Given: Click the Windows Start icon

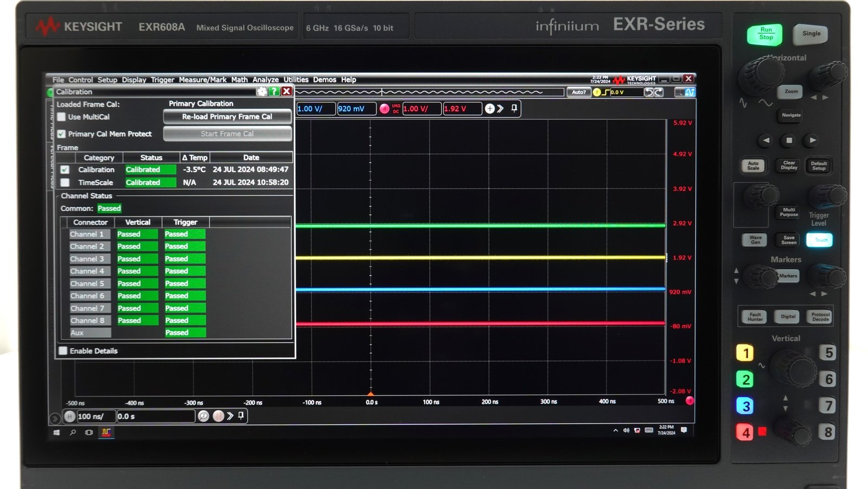Looking at the screenshot, I should 56,433.
